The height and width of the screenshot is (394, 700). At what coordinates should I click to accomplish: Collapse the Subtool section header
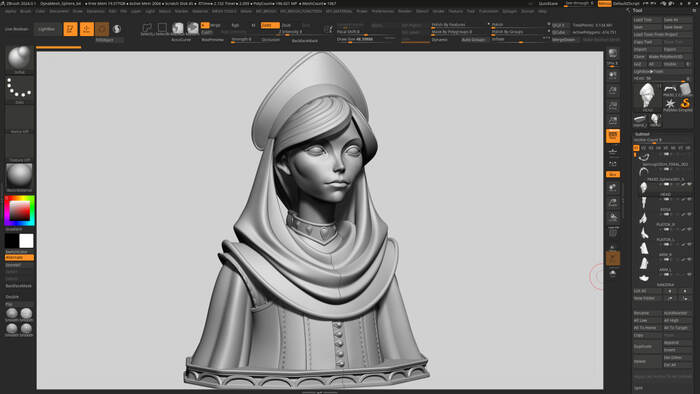[642, 134]
